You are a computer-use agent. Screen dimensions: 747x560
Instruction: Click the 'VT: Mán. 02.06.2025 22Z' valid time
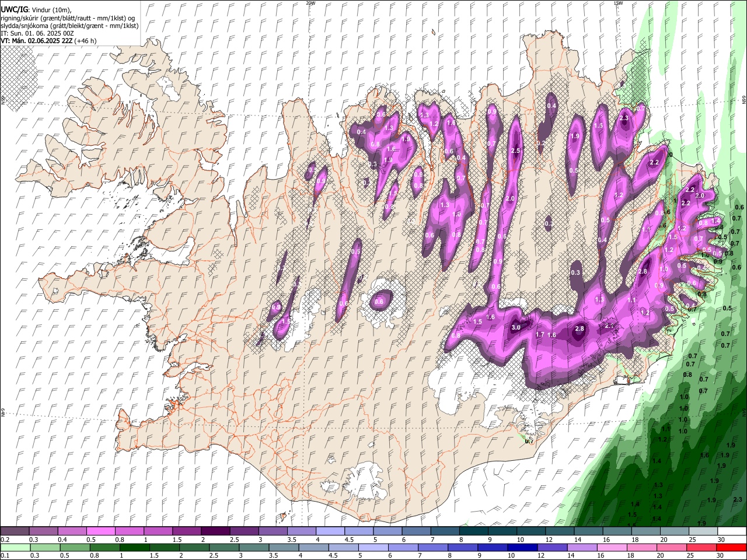tap(36, 41)
